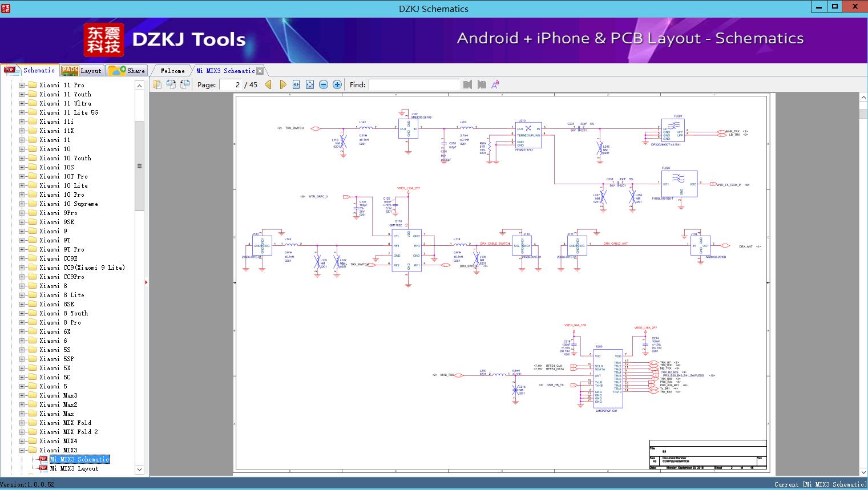Select Mi MIX3 Layout in the tree
This screenshot has width=868, height=490.
[x=74, y=468]
